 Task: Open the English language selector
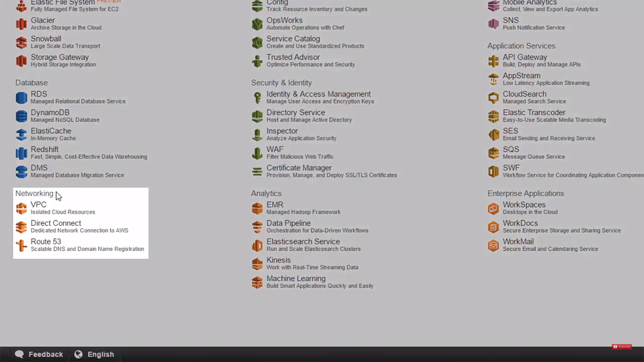click(94, 354)
